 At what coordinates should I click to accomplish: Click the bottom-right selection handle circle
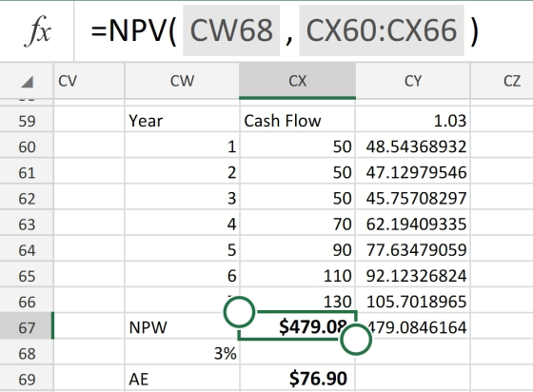[x=356, y=340]
